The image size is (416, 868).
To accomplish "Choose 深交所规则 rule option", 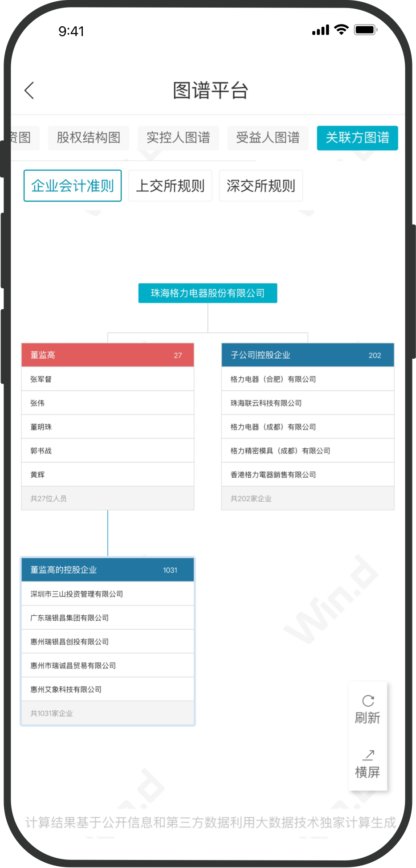I will [261, 186].
